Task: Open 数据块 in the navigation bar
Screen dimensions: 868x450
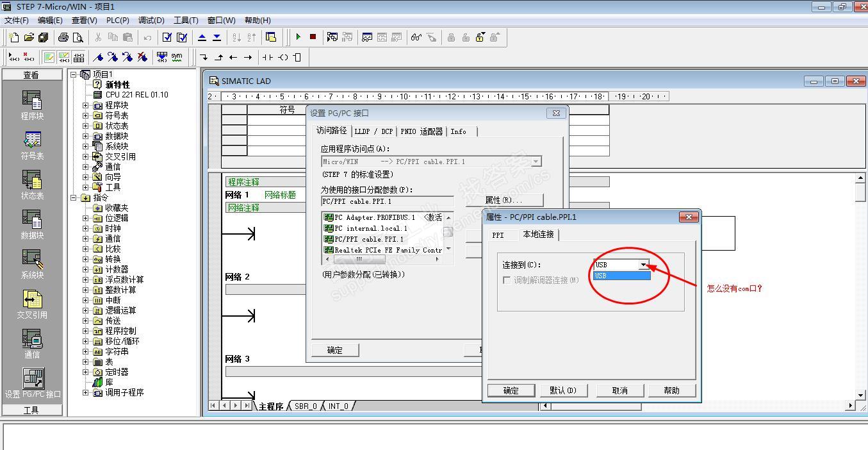Action: 32,225
